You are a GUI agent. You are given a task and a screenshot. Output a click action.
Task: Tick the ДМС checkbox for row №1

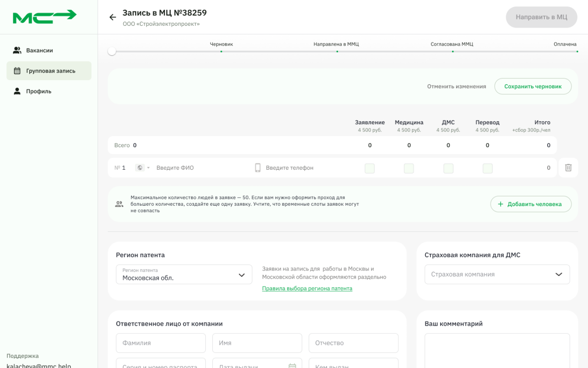(448, 168)
